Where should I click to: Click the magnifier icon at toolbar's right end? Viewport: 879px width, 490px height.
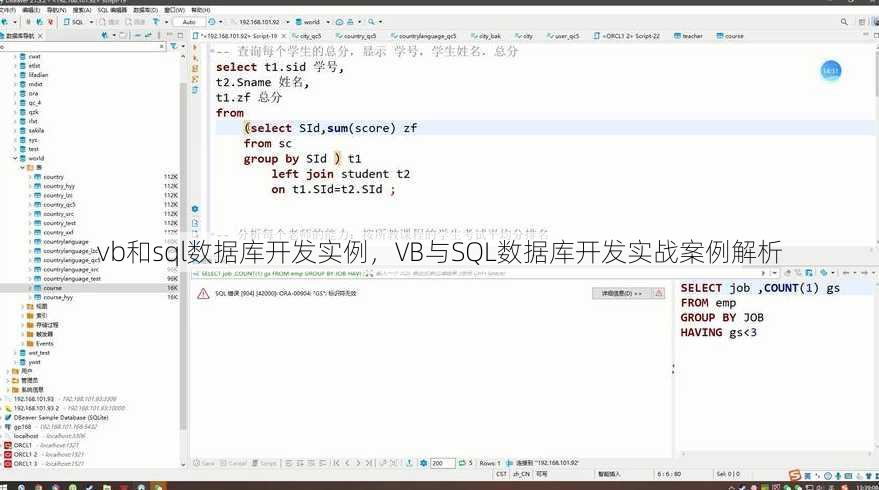coord(844,22)
